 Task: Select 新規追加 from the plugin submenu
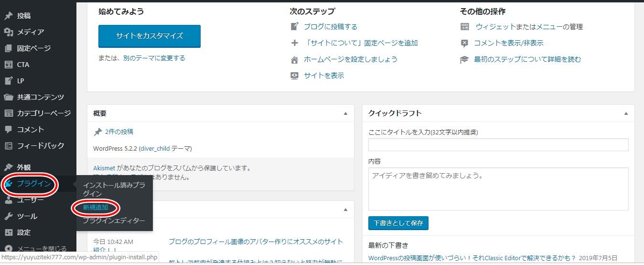(x=96, y=208)
